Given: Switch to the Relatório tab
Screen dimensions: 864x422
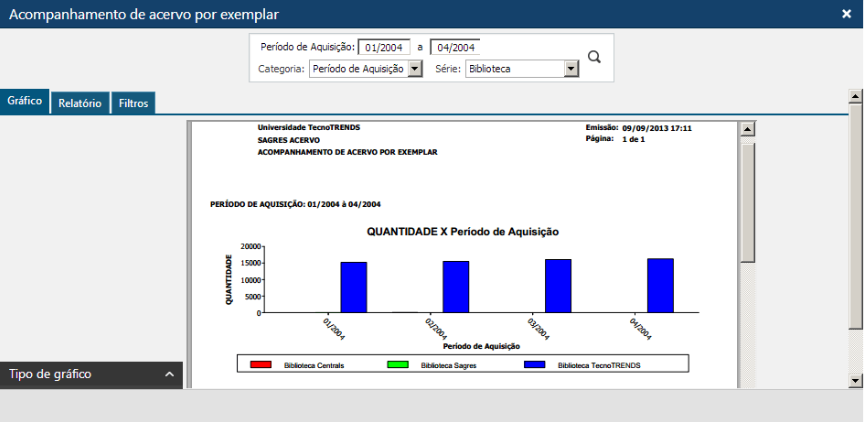Looking at the screenshot, I should click(x=79, y=103).
